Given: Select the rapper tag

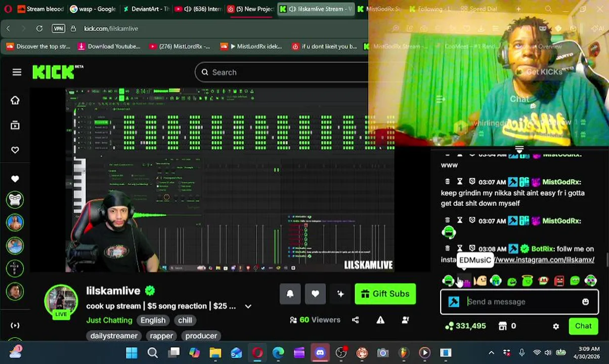Looking at the screenshot, I should (161, 336).
